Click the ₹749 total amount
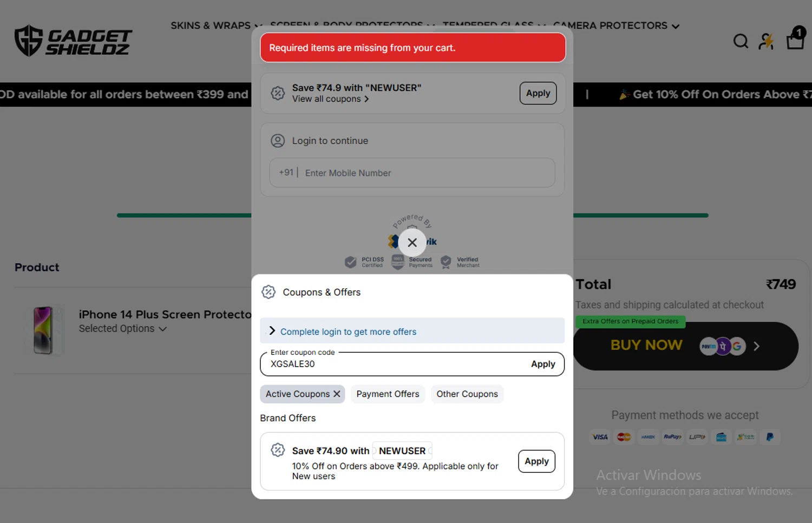The height and width of the screenshot is (523, 812). click(781, 284)
